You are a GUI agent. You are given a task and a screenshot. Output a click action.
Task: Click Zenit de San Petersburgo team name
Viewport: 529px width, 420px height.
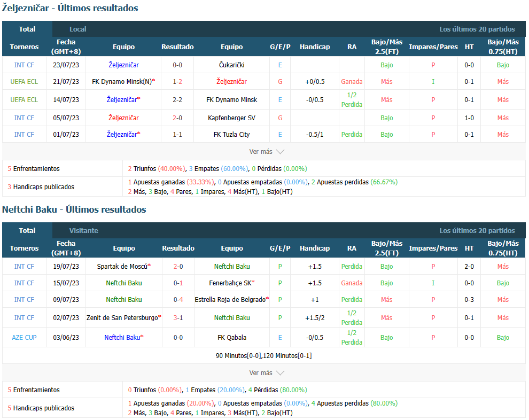[x=124, y=317]
